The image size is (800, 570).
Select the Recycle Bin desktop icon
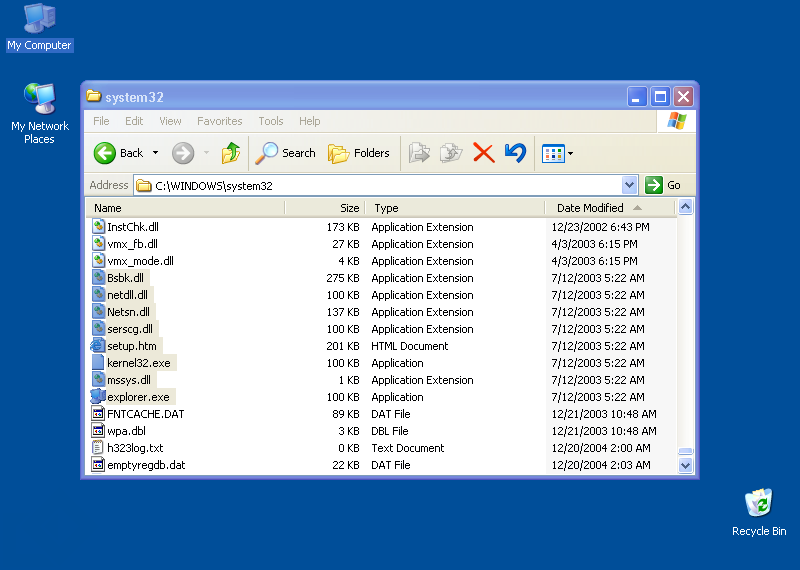pos(759,512)
